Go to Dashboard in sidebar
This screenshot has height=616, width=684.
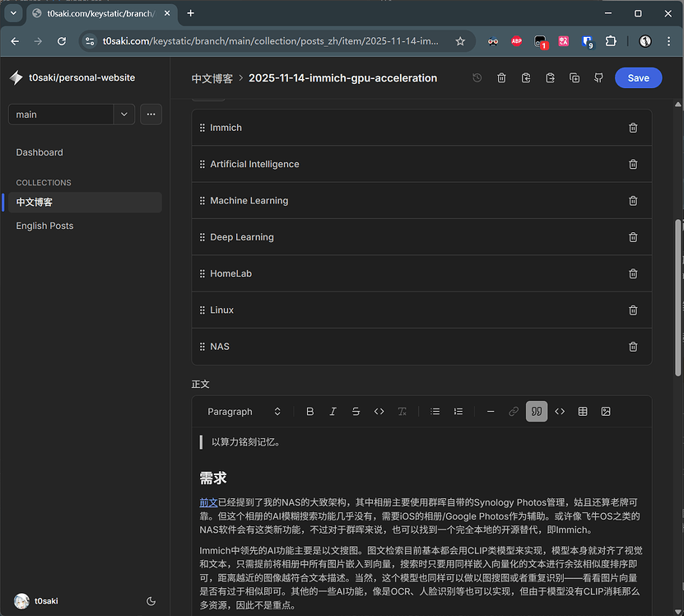tap(40, 152)
